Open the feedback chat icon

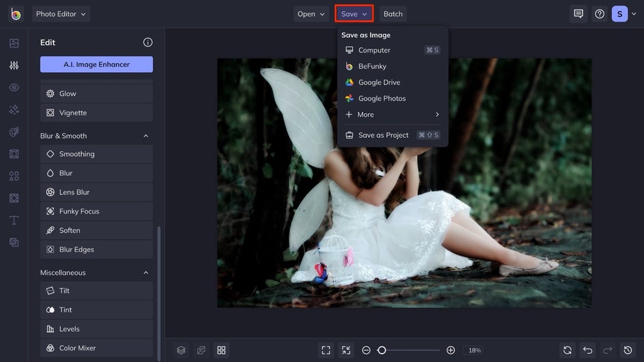coord(579,14)
